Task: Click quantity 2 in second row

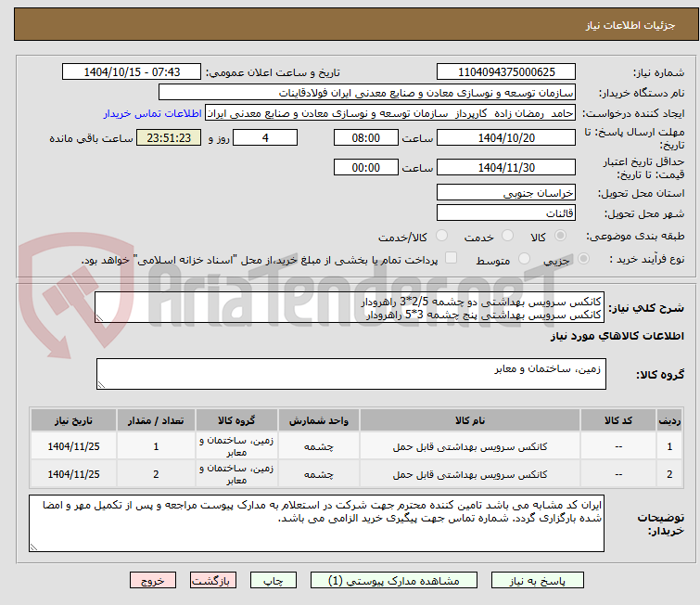Action: click(x=156, y=474)
